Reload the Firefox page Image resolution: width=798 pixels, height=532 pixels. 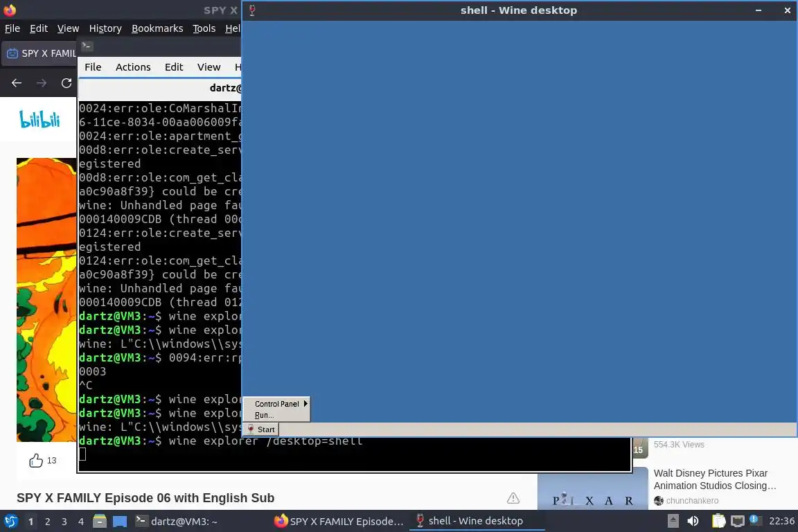pyautogui.click(x=66, y=83)
